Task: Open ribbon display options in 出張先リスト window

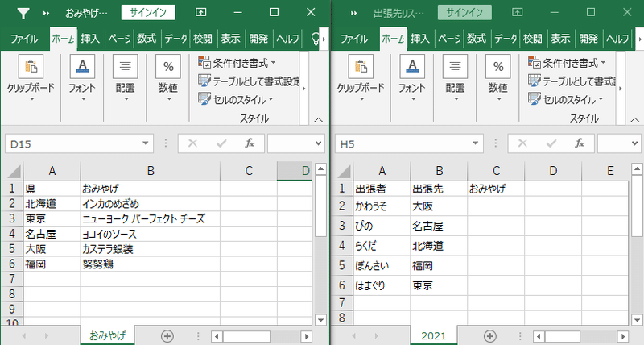Action: tap(517, 12)
